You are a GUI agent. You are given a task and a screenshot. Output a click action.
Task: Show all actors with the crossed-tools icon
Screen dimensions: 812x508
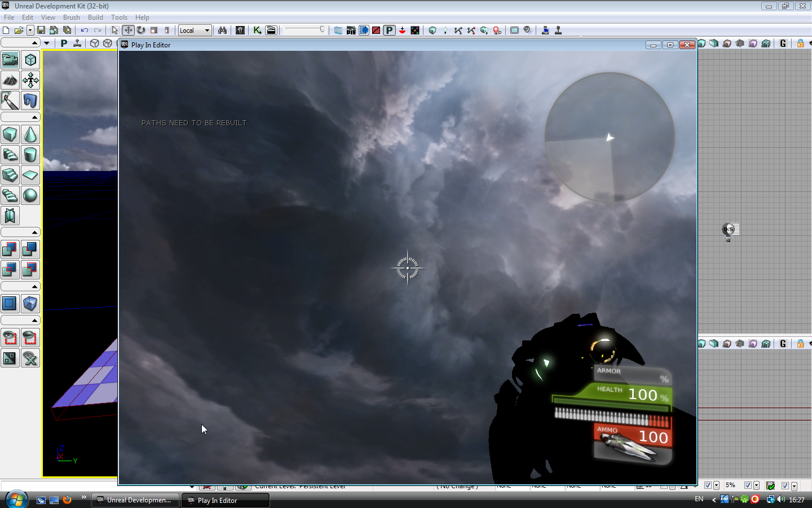pyautogui.click(x=30, y=358)
